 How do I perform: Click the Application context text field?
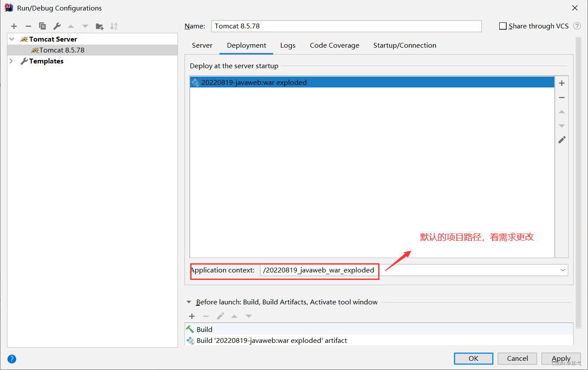(x=414, y=270)
